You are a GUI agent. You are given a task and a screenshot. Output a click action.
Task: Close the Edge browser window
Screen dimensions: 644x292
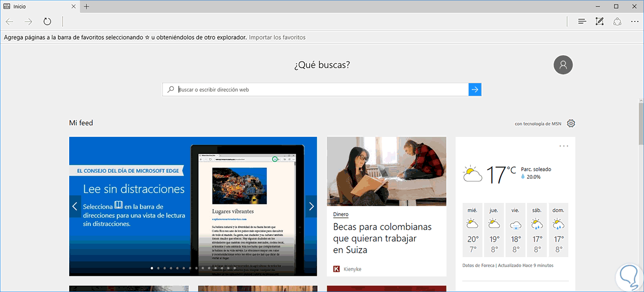coord(634,6)
